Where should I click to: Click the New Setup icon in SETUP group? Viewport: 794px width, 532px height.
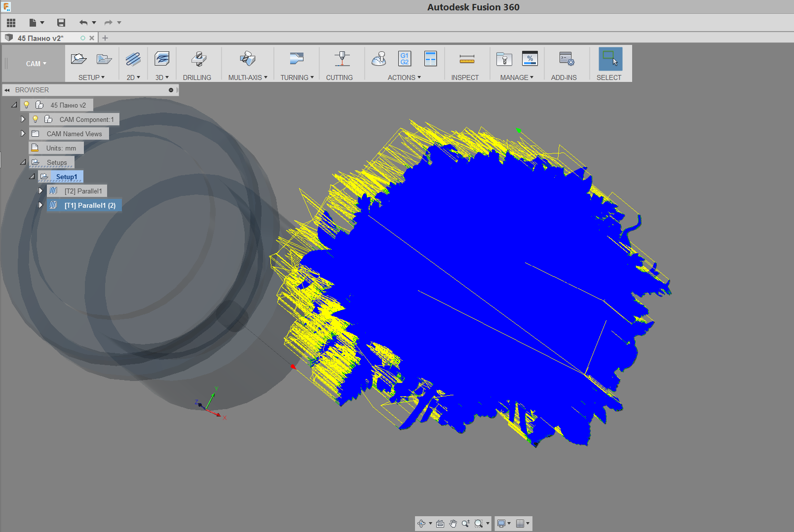[78, 59]
